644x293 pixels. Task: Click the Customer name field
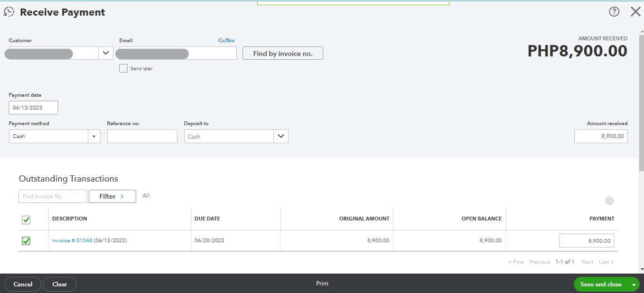[54, 53]
